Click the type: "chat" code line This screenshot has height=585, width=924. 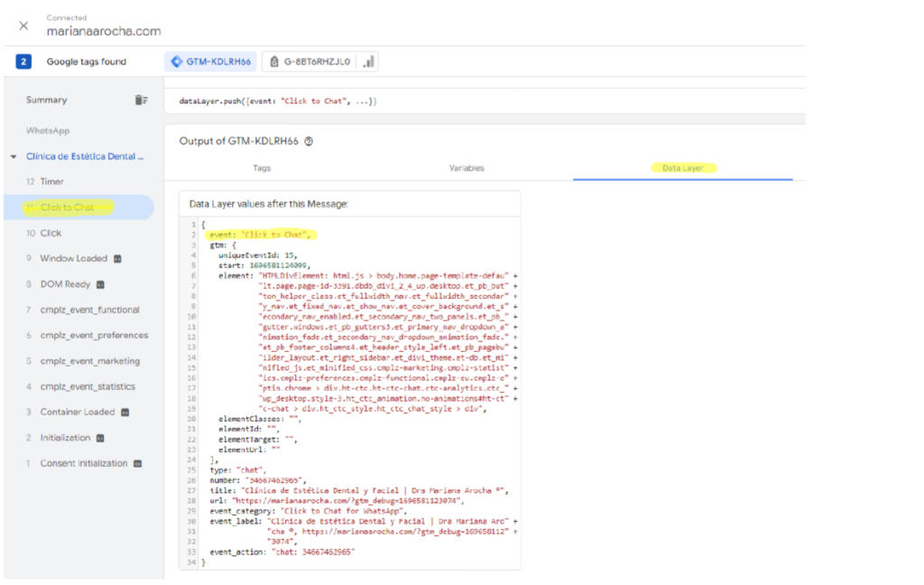point(238,470)
